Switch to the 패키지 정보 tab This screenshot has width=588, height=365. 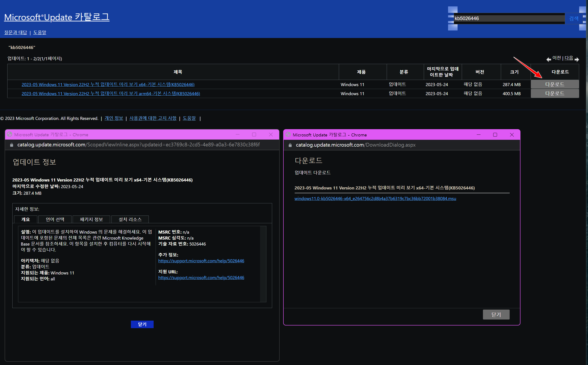91,219
